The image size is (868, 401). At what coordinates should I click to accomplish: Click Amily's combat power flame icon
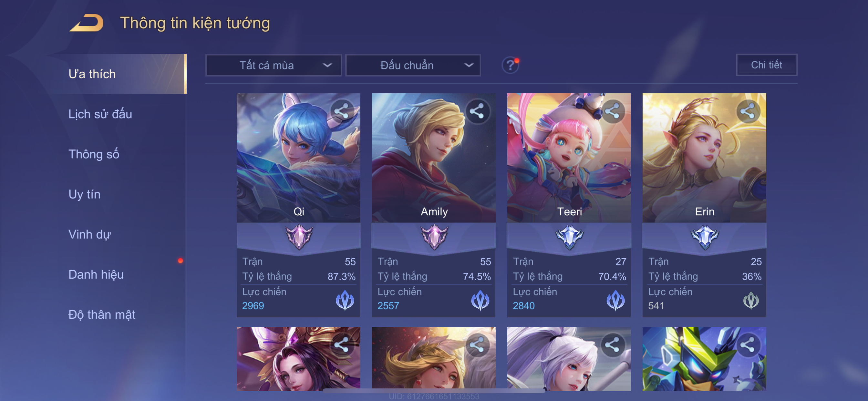coord(480,300)
